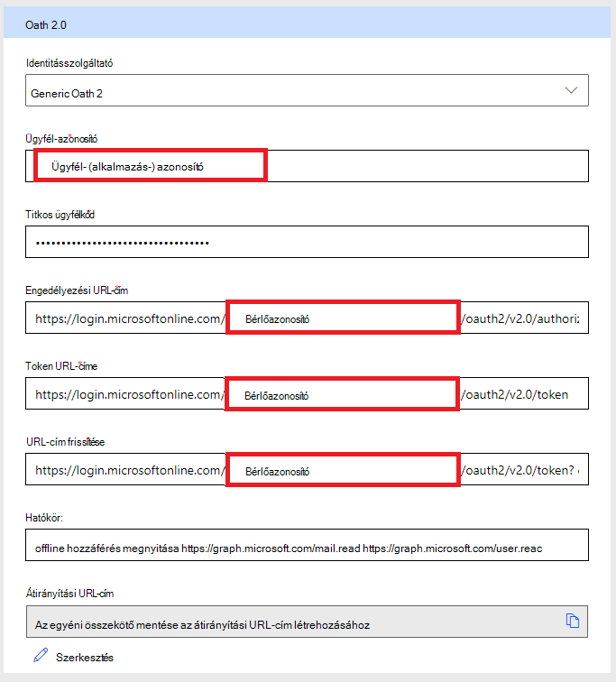
Task: Expand the Identitásszolgáltató dropdown chevron
Action: click(x=571, y=90)
